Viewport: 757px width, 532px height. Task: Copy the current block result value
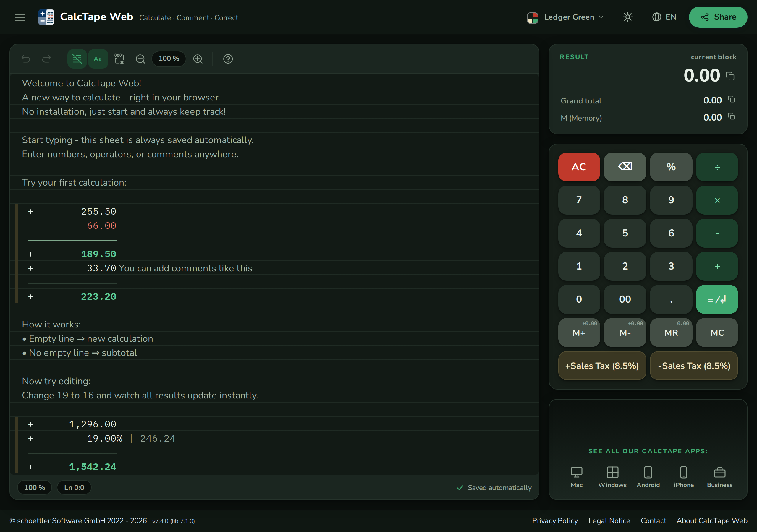(730, 76)
